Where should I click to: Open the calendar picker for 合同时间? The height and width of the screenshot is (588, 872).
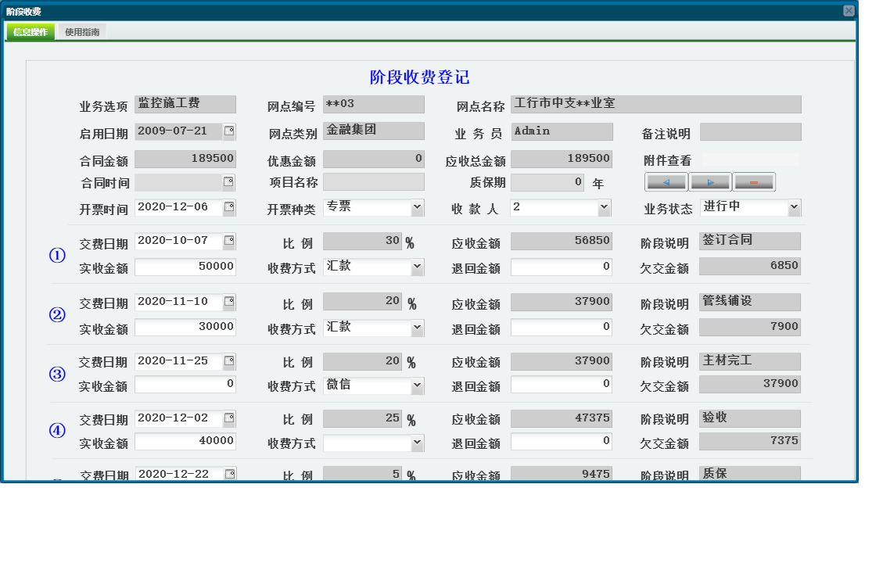[x=229, y=181]
